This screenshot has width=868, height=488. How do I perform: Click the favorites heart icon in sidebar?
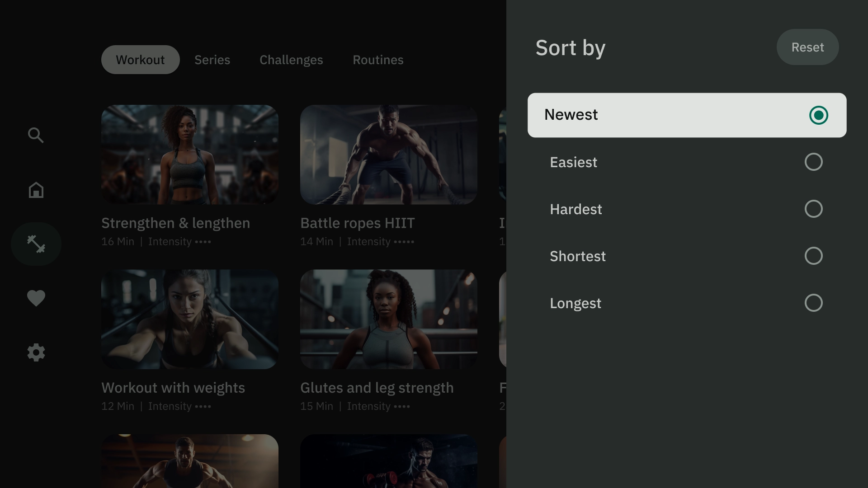coord(36,298)
